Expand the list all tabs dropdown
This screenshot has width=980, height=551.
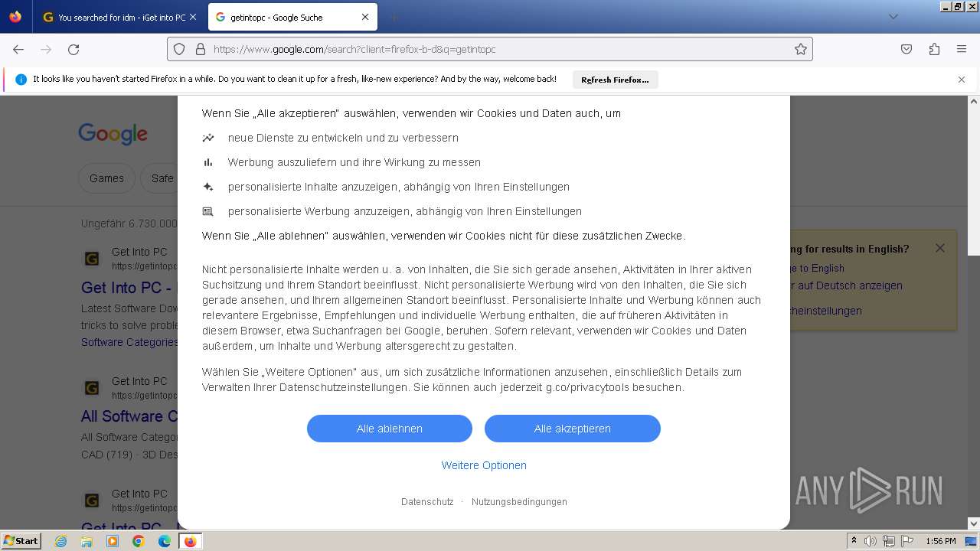tap(893, 17)
